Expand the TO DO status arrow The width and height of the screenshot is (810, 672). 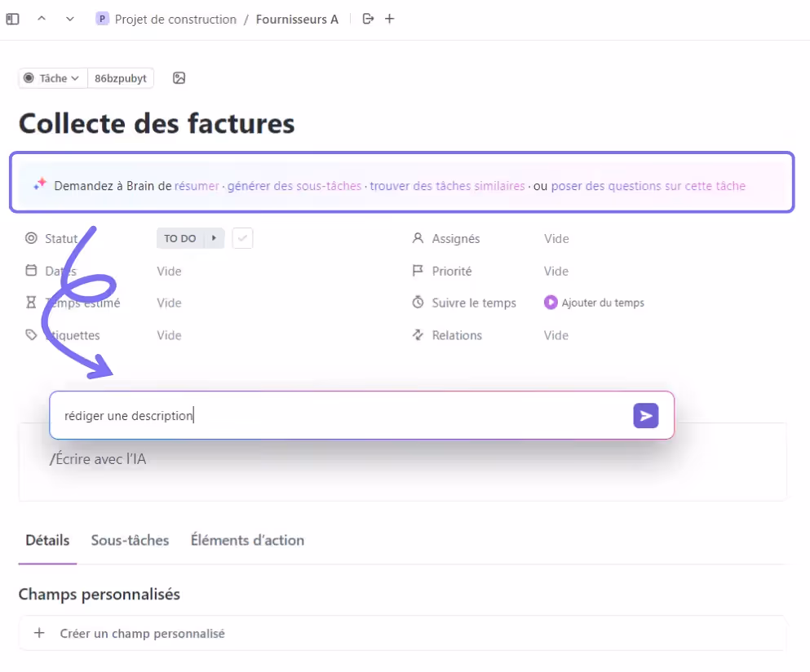tap(214, 239)
